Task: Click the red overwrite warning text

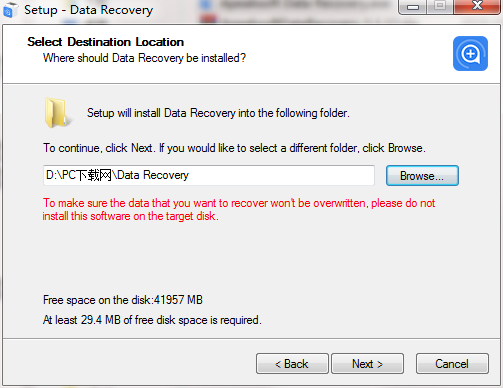Action: pos(239,209)
